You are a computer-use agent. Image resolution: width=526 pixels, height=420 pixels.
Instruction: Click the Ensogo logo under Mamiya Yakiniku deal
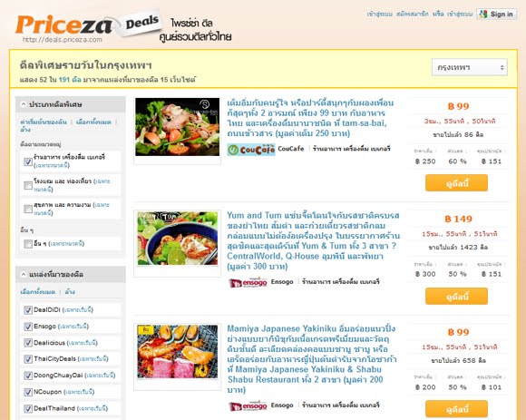click(x=248, y=405)
